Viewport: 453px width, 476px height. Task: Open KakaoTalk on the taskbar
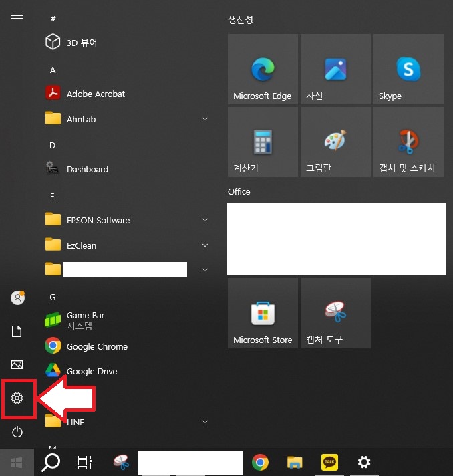pyautogui.click(x=329, y=462)
